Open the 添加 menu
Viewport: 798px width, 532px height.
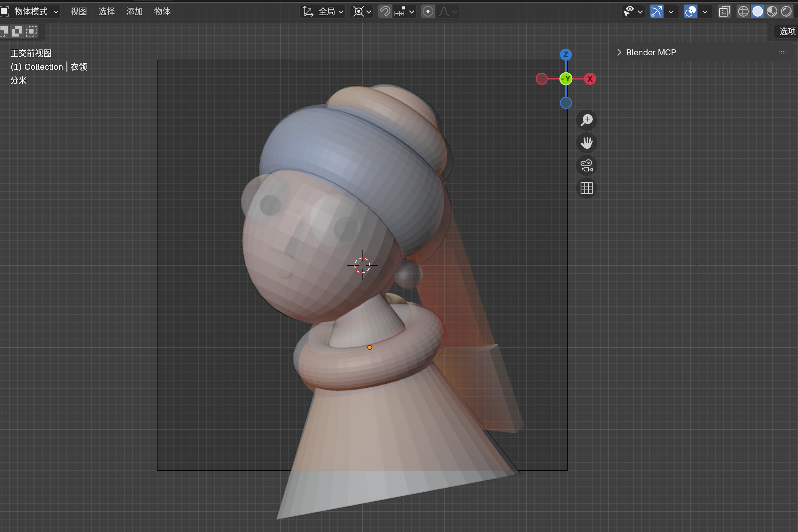pyautogui.click(x=134, y=12)
